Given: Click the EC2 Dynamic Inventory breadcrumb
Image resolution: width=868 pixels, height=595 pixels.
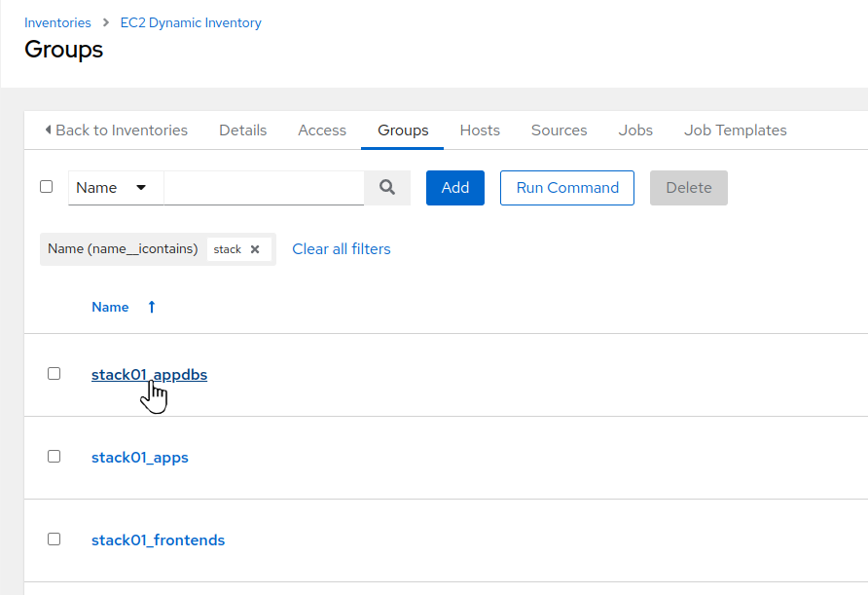Looking at the screenshot, I should [191, 22].
